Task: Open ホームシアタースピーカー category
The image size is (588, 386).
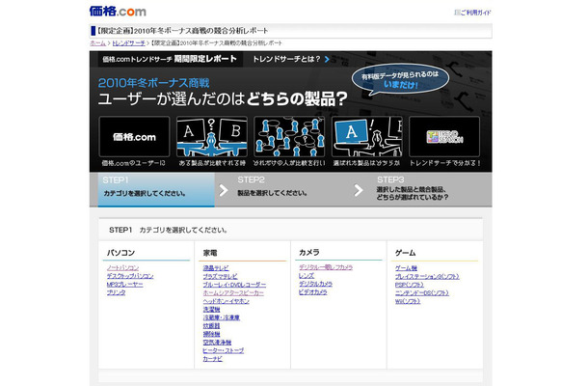Action: click(x=233, y=293)
